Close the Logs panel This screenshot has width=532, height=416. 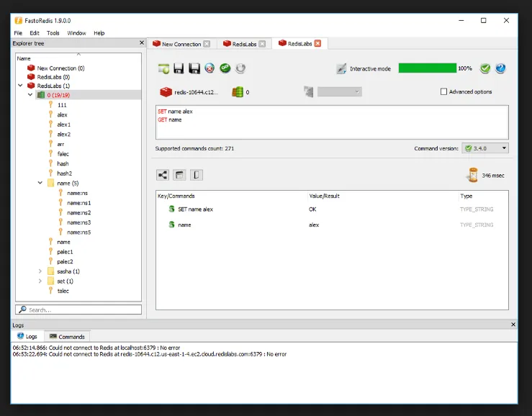coord(513,325)
